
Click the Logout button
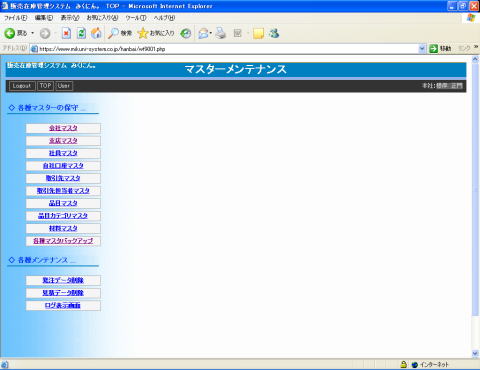(x=22, y=86)
